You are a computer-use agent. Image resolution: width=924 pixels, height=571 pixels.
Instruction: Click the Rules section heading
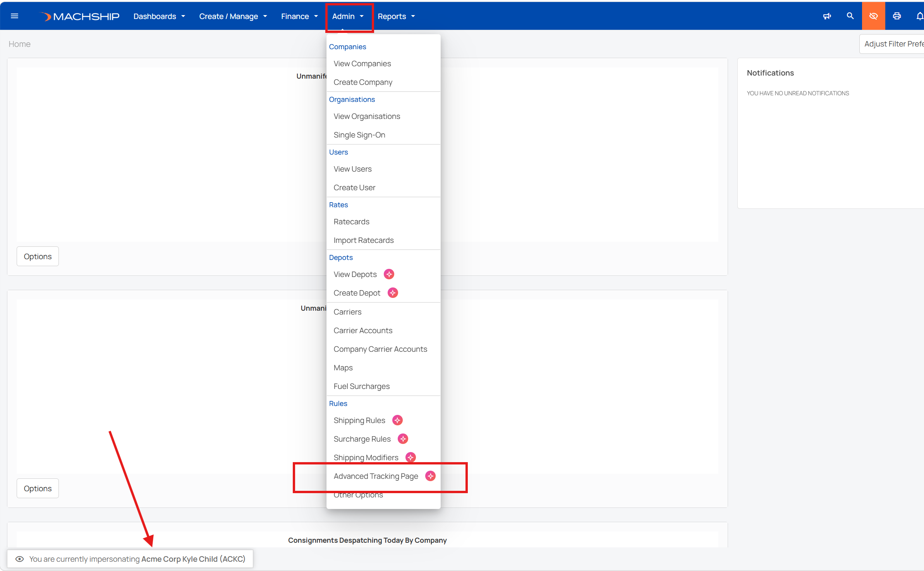pos(338,403)
